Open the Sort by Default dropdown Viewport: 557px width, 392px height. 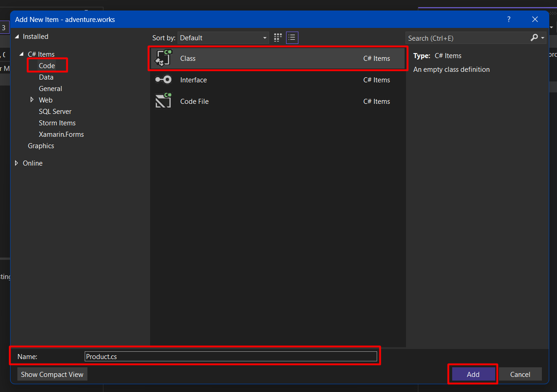tap(223, 38)
